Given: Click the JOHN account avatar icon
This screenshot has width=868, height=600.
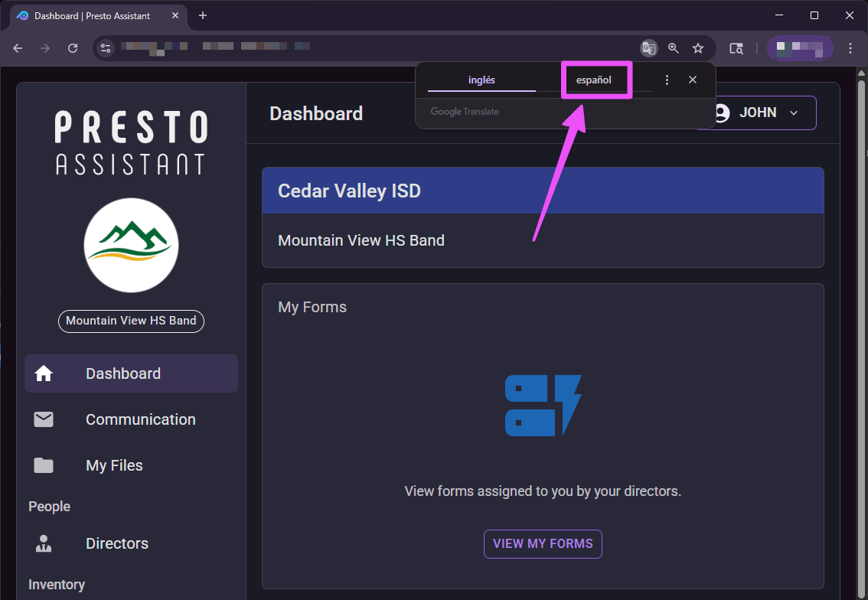Looking at the screenshot, I should tap(721, 113).
